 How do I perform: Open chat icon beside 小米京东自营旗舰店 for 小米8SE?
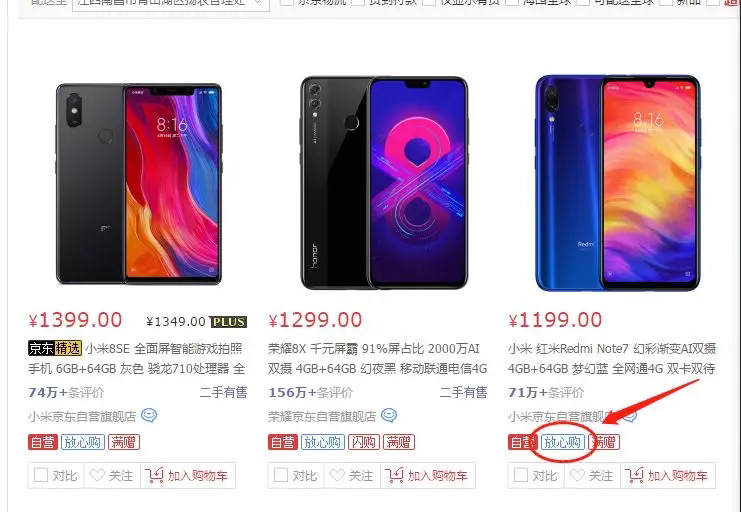[149, 416]
